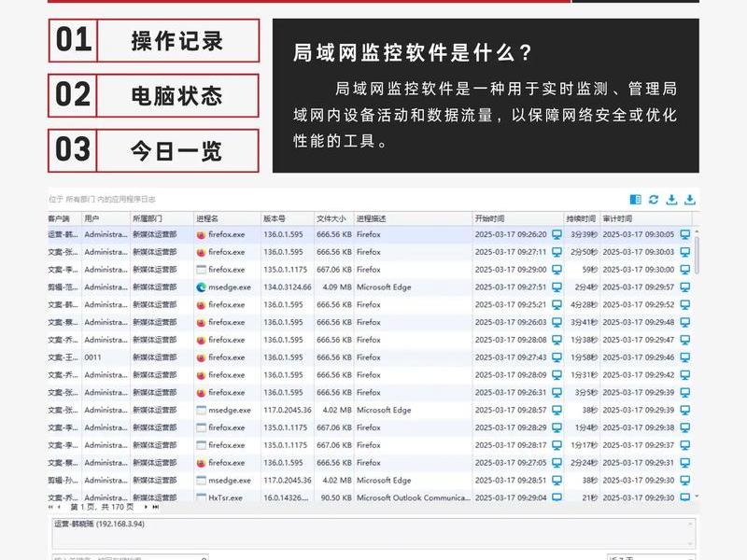The height and width of the screenshot is (560, 747).
Task: Go to the first page of logs
Action: pos(50,507)
